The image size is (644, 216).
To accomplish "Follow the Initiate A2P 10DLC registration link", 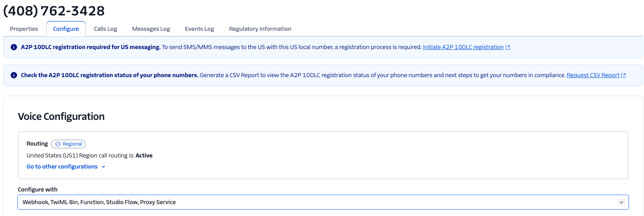I will coord(463,47).
